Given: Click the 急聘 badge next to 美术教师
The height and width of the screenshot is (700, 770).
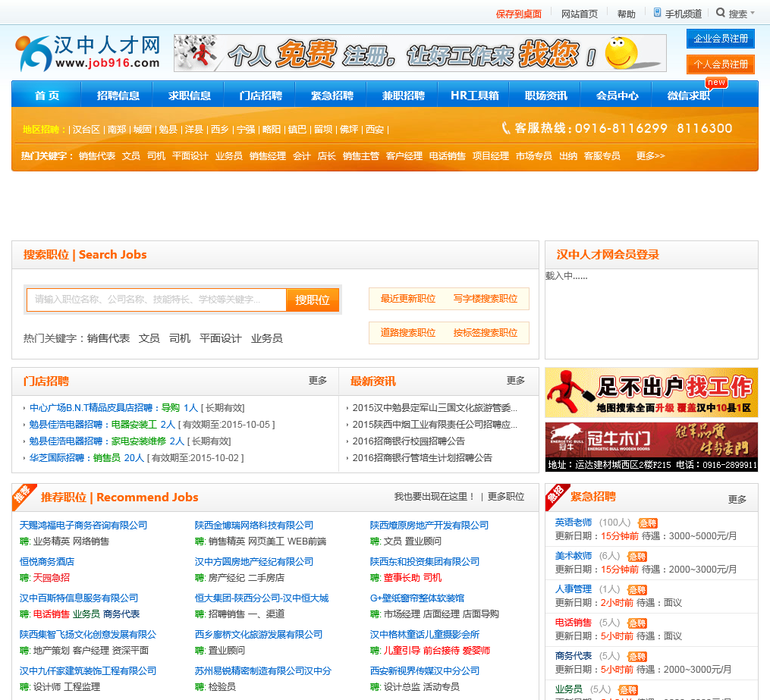Looking at the screenshot, I should tap(637, 557).
